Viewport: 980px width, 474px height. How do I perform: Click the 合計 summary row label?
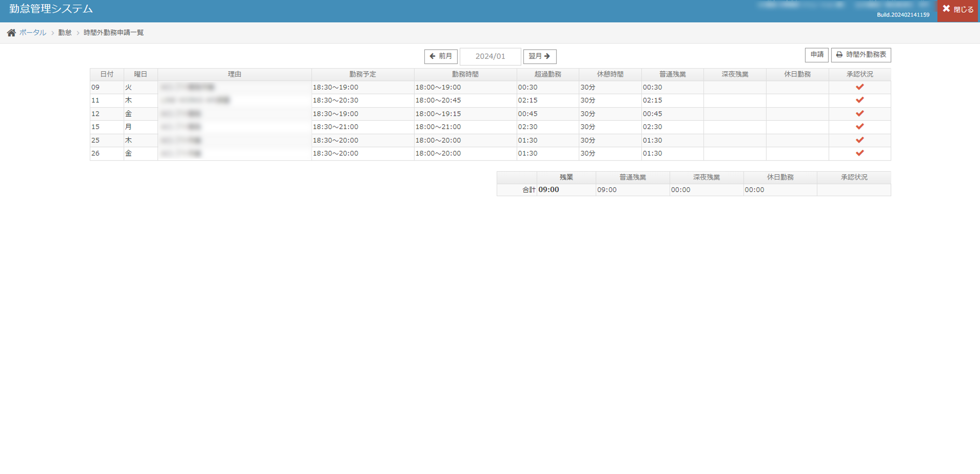point(529,190)
